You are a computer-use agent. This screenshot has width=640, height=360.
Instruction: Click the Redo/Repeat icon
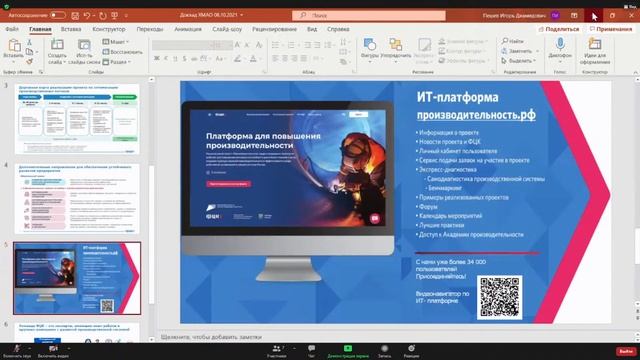coord(102,16)
